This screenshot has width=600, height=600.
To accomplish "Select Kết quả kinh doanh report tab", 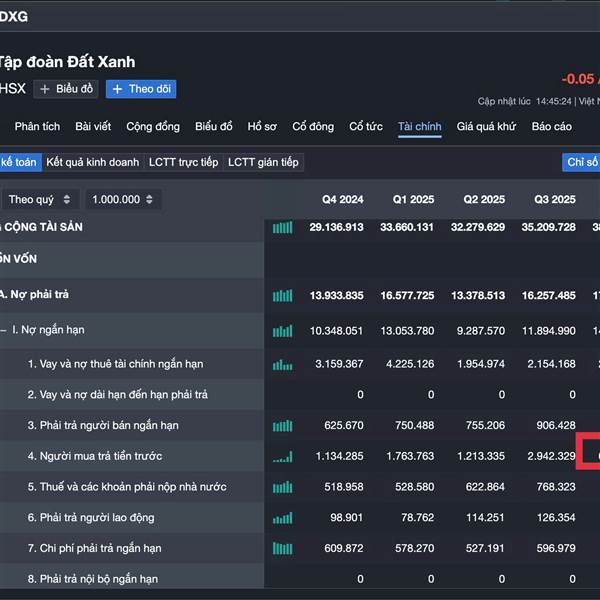I will pos(92,162).
